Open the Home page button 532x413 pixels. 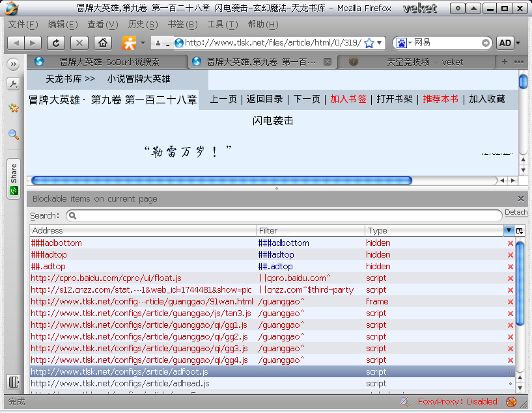[103, 43]
